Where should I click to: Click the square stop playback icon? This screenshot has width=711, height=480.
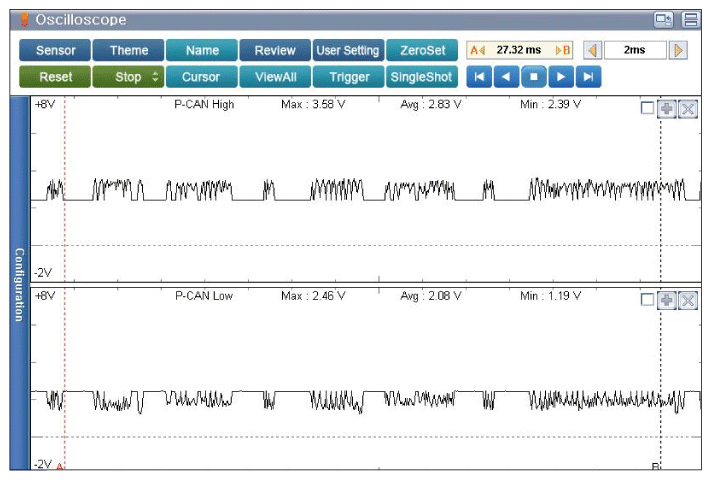pos(534,76)
